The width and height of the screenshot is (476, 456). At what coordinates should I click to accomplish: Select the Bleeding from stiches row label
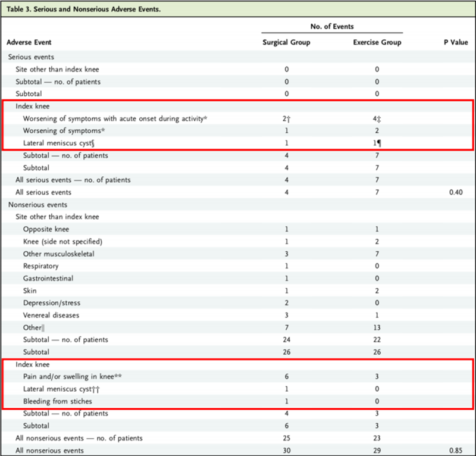pos(57,402)
